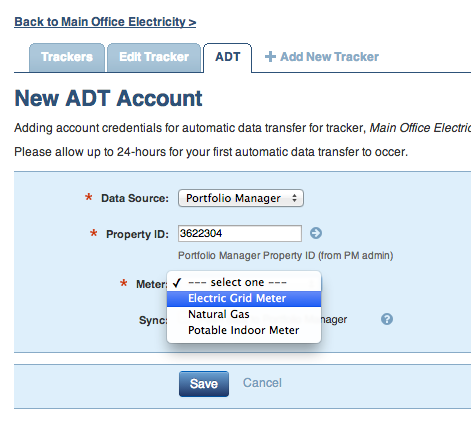471x438 pixels.
Task: Click the Property ID field label
Action: click(x=137, y=234)
